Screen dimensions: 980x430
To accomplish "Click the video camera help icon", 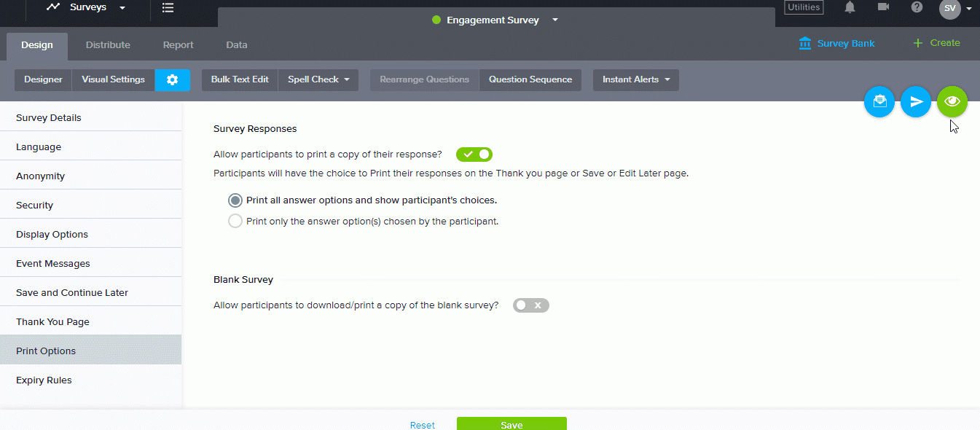I will pyautogui.click(x=884, y=7).
